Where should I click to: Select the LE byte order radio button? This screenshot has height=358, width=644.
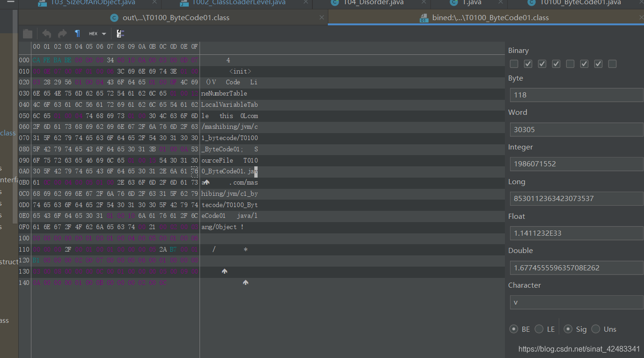pyautogui.click(x=539, y=329)
